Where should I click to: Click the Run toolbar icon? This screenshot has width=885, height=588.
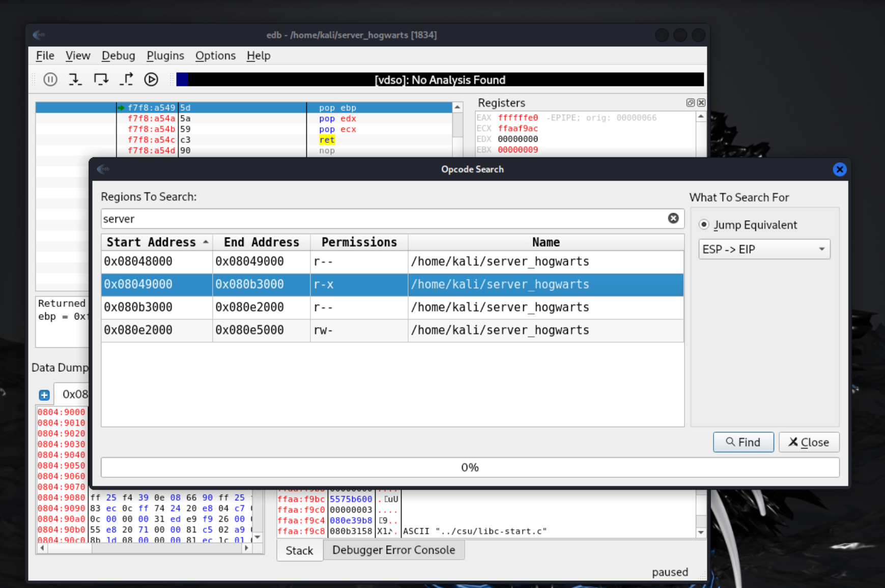pyautogui.click(x=151, y=79)
